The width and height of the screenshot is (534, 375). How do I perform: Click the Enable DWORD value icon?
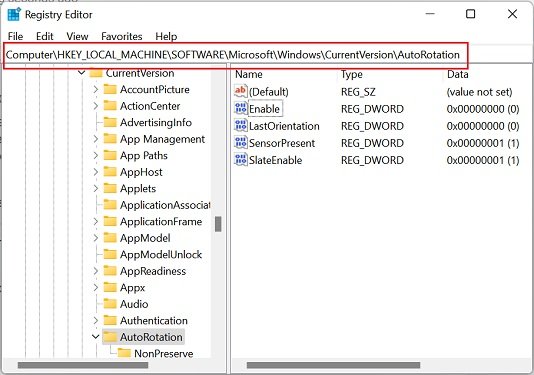pyautogui.click(x=241, y=109)
